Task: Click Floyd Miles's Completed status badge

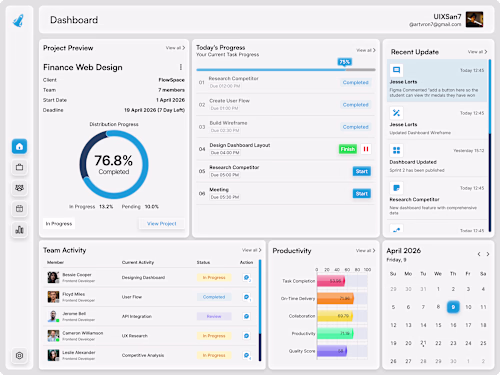Action: [x=214, y=297]
